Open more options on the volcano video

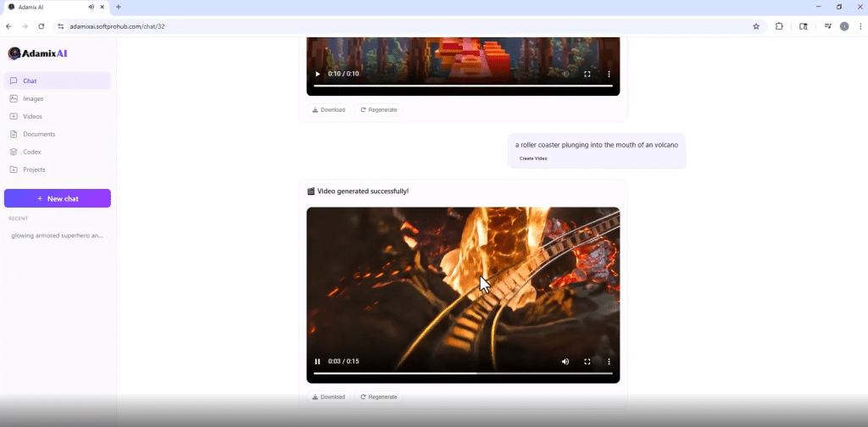pos(609,362)
